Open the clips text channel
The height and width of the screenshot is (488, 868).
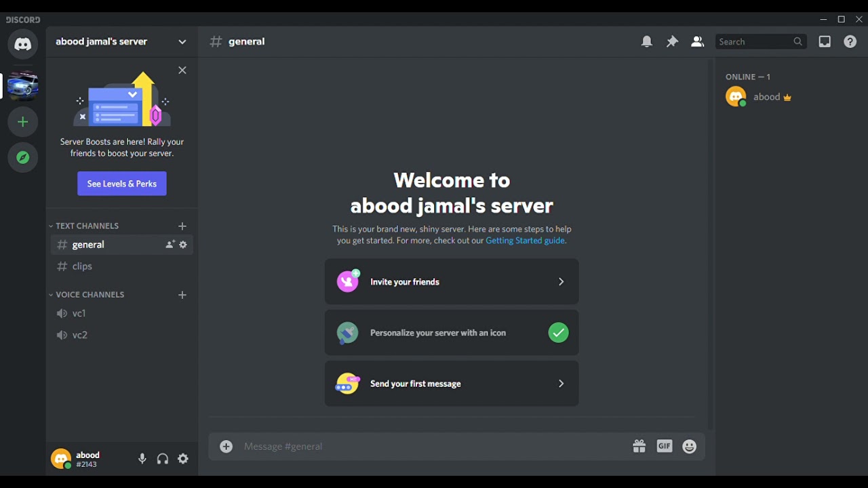pos(122,267)
